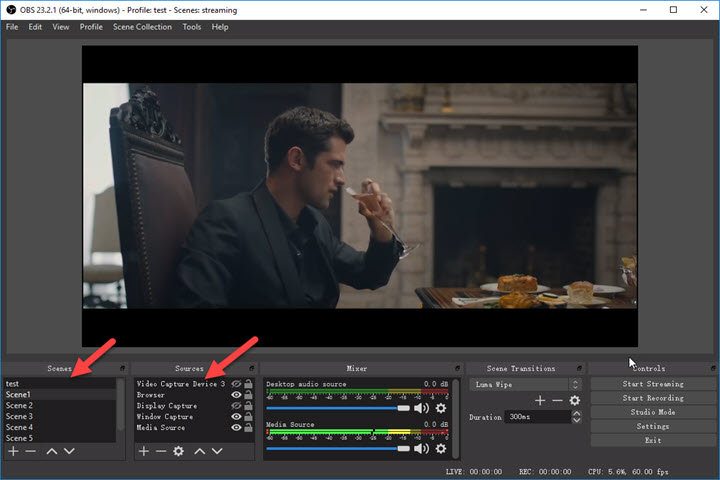Open the File menu
Screen dimensions: 720x480
click(x=12, y=27)
